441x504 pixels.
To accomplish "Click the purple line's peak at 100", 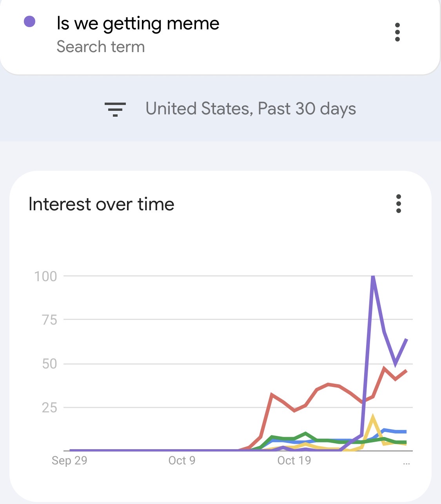I will tap(373, 276).
